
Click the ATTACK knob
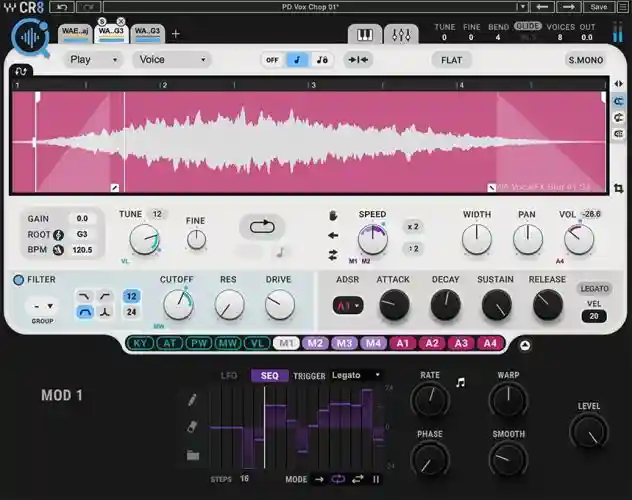click(x=394, y=305)
